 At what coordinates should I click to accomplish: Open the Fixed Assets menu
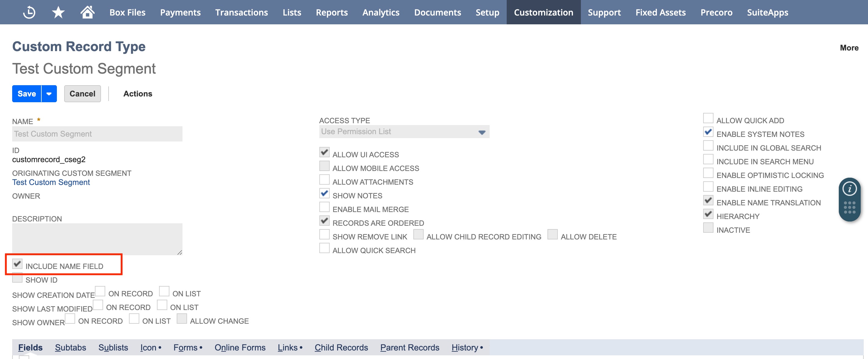(x=661, y=12)
